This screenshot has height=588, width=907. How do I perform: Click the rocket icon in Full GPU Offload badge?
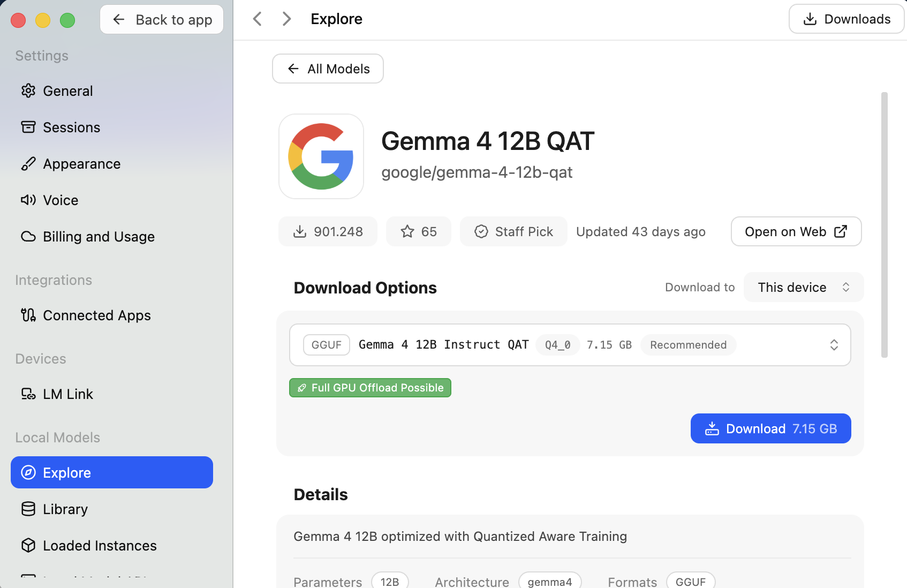click(x=302, y=388)
